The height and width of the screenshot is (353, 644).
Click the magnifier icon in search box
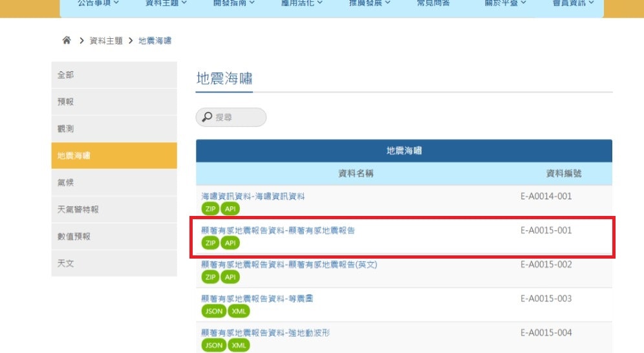(208, 117)
